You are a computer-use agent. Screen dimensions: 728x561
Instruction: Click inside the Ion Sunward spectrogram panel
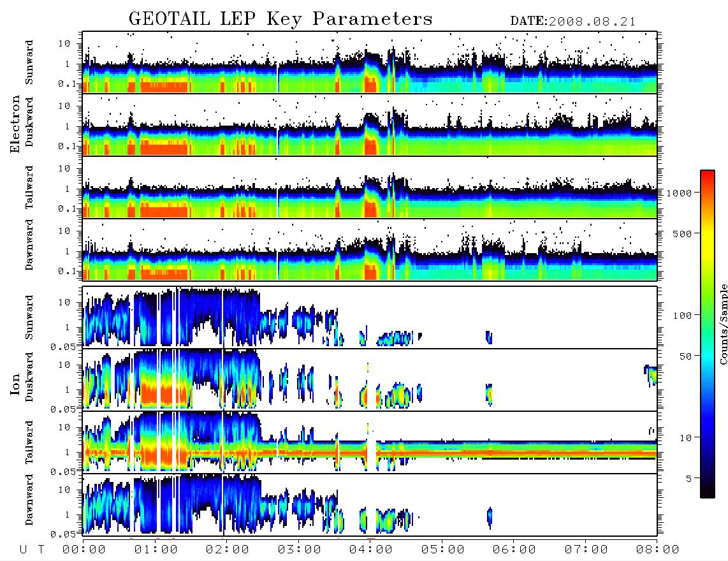click(x=370, y=317)
